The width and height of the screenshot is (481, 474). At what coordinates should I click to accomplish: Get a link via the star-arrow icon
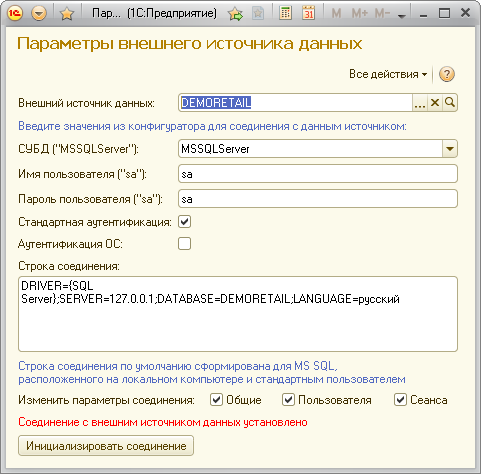tap(236, 14)
